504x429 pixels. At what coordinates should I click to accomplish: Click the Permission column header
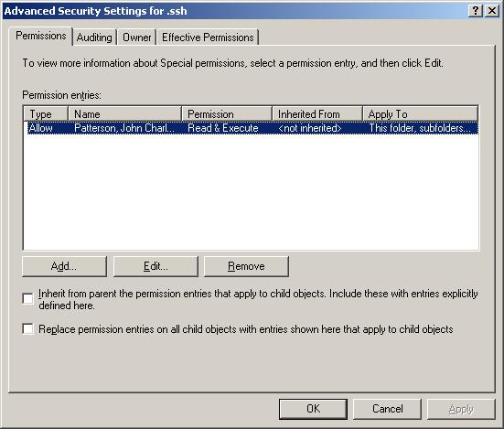coord(227,113)
